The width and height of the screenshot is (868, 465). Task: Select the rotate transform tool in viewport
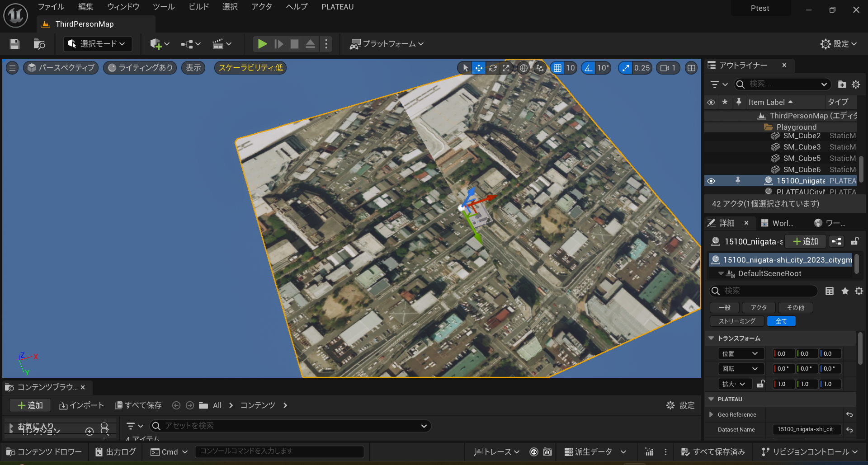[493, 68]
